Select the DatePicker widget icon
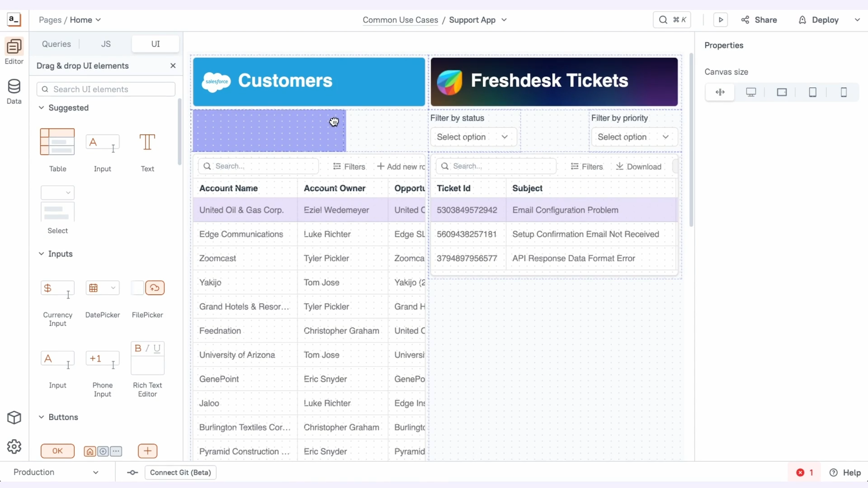 coord(103,288)
